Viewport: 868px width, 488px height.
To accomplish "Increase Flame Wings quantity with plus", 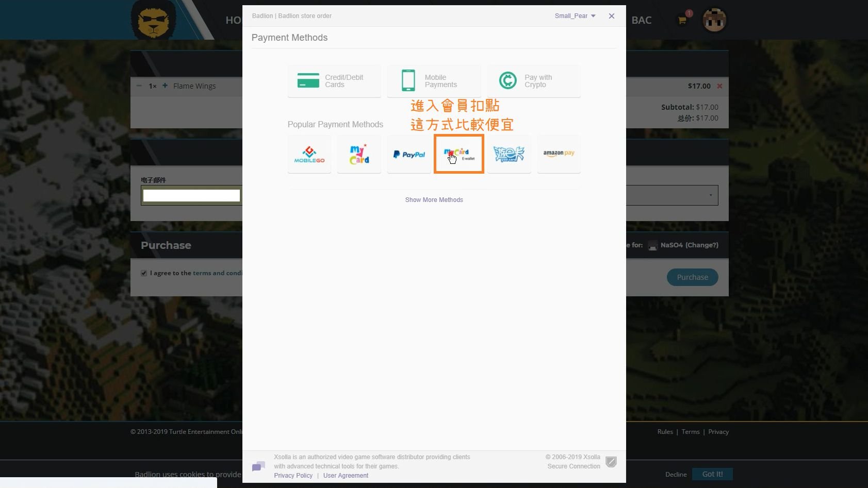I will pyautogui.click(x=165, y=86).
